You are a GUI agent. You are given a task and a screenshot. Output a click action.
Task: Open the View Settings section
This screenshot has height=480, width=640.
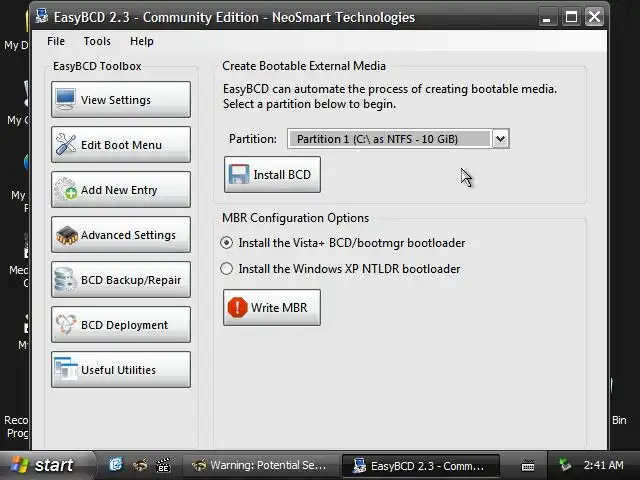121,99
